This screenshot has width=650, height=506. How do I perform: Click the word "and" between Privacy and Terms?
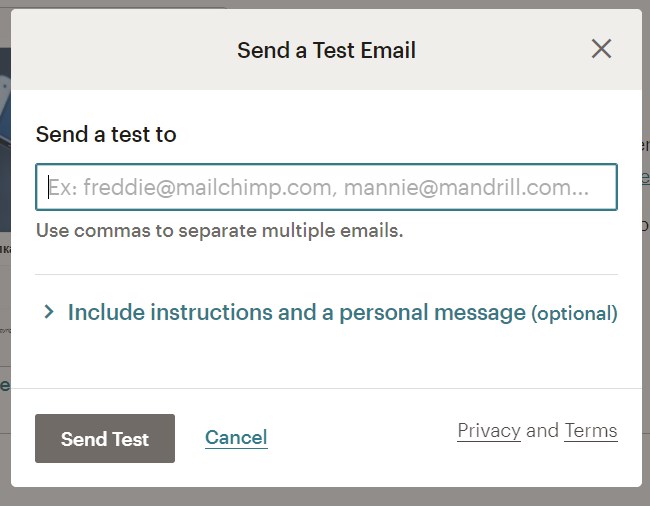542,431
